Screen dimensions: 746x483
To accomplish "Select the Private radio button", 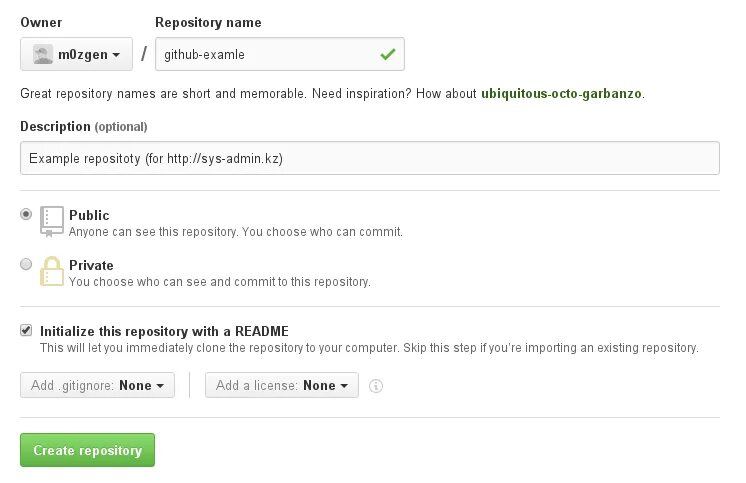I will [26, 264].
